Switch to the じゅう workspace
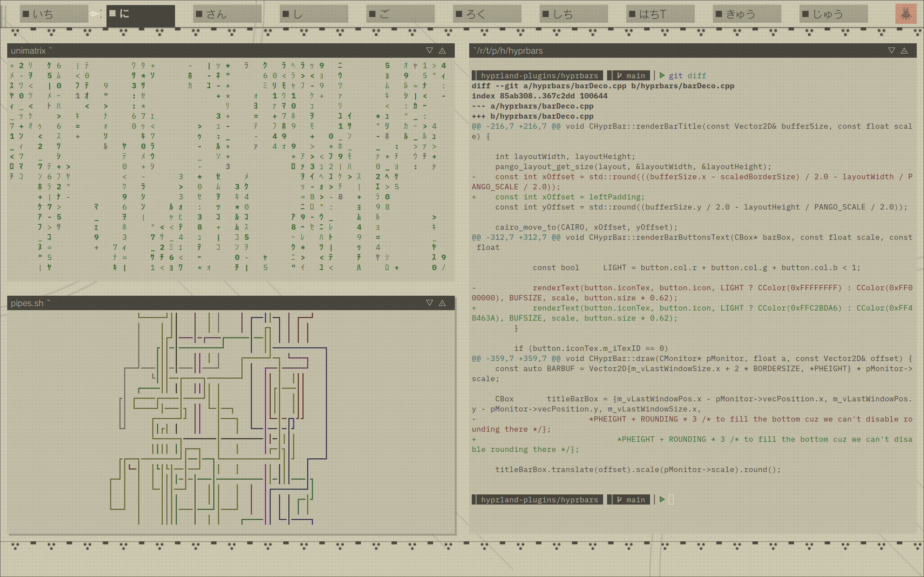924x577 pixels. 833,14
